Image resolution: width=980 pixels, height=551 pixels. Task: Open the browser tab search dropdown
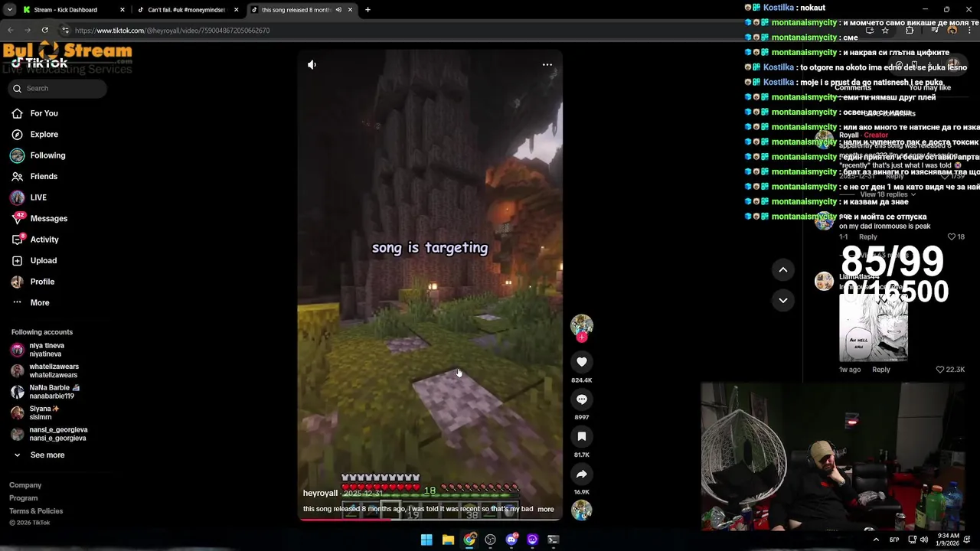[9, 10]
